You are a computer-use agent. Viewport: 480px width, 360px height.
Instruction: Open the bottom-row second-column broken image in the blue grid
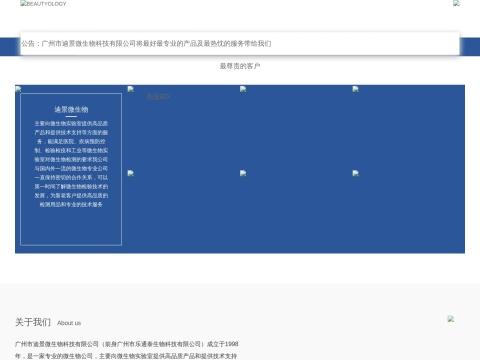pos(131,173)
